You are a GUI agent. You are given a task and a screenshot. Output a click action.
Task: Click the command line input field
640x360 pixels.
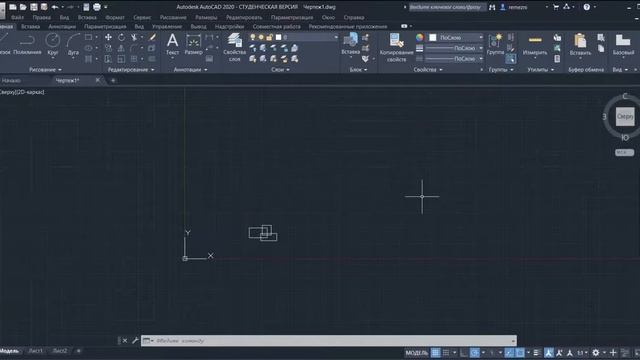pos(329,340)
